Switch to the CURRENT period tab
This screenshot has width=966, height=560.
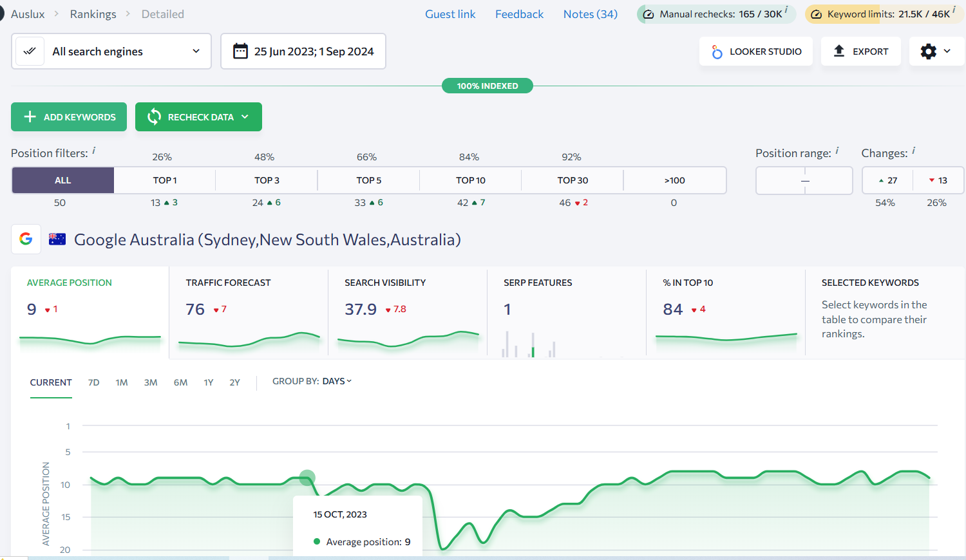pos(51,382)
